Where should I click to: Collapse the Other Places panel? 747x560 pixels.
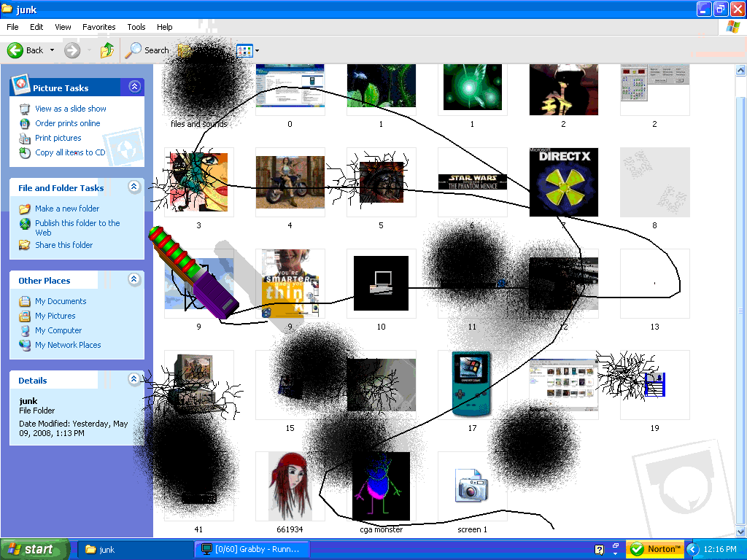[x=134, y=279]
